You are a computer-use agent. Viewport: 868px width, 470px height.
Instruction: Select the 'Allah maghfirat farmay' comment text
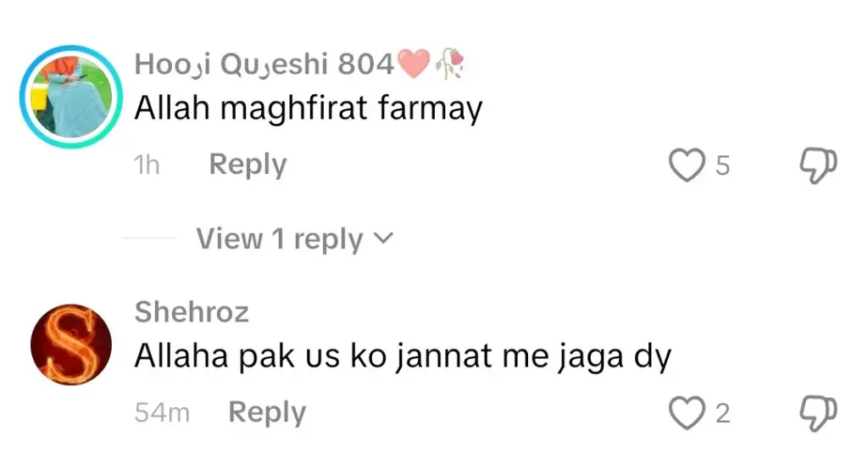309,108
